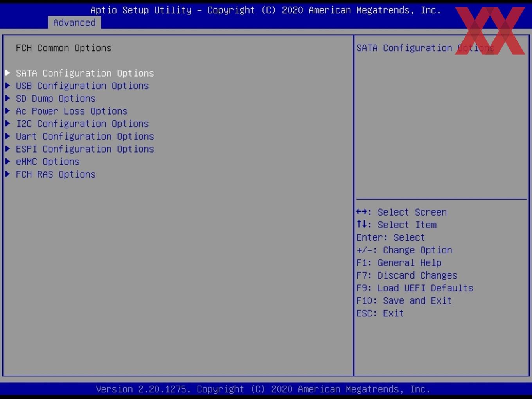Screen dimensions: 532x399
Task: Select SD Dump Options entry
Action: [56, 98]
